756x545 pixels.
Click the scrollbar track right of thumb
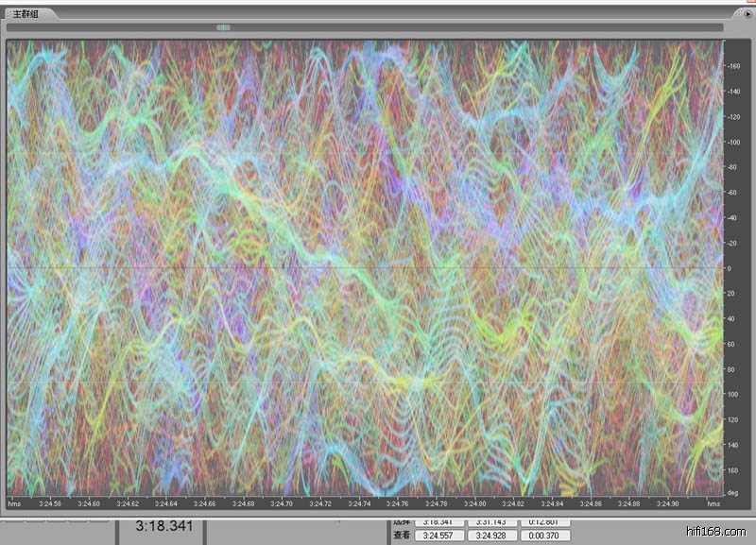[x=472, y=27]
